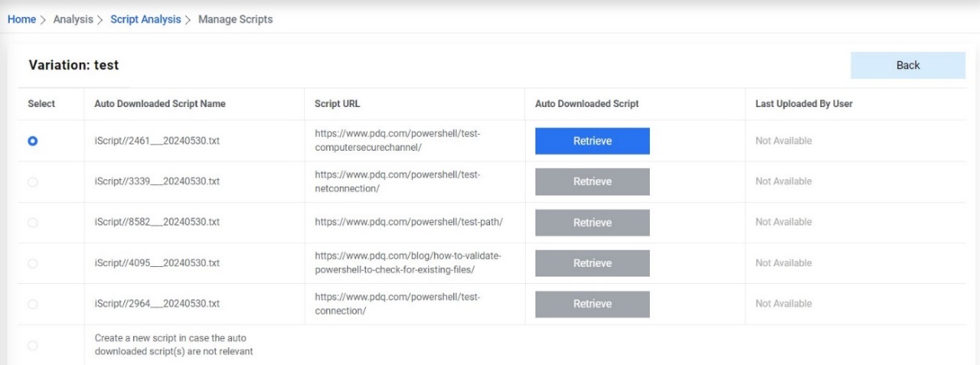Choose the create new script radio option

32,346
